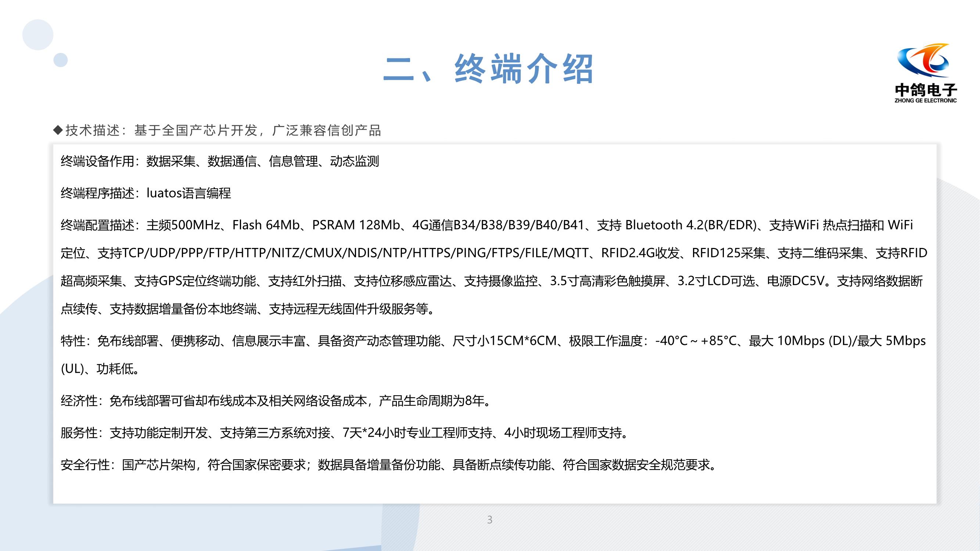
Task: Click the line starting 特性：免布线部署
Action: pyautogui.click(x=493, y=341)
